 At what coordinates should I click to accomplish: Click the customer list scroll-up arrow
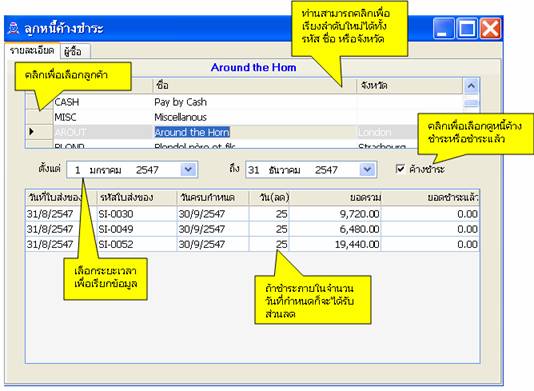[x=471, y=86]
